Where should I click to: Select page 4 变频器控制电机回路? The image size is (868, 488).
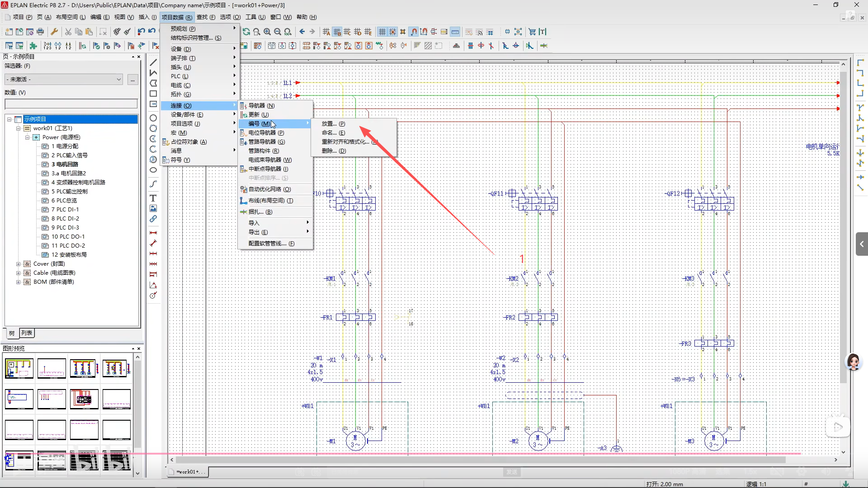78,183
